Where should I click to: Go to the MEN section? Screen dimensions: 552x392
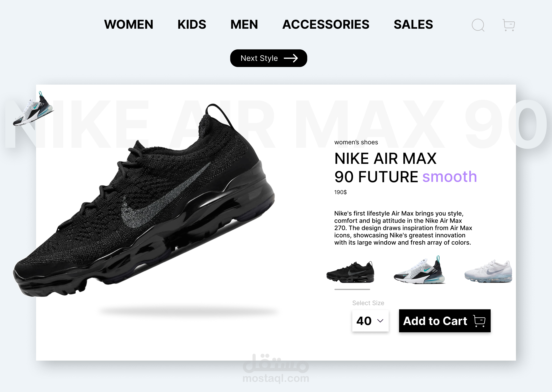click(x=244, y=25)
